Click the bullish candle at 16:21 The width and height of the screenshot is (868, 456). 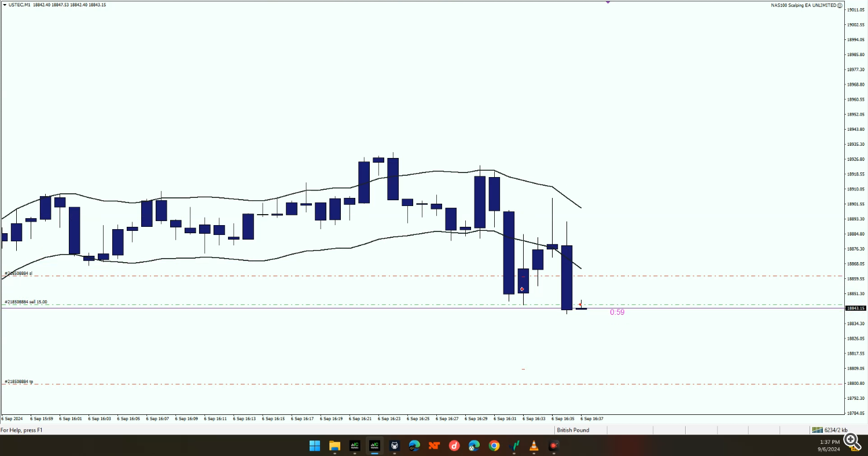(x=364, y=182)
